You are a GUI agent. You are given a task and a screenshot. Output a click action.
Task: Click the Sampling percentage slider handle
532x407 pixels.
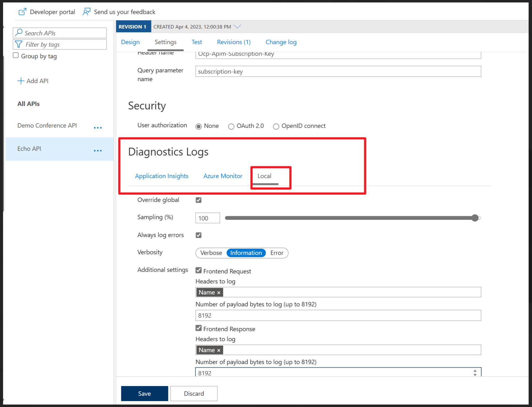(475, 218)
